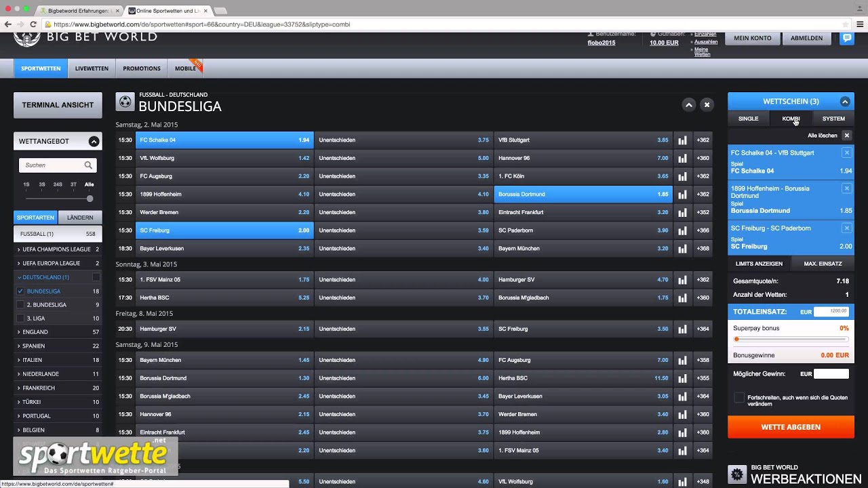Click the football icon beside Bundesliga title
Image resolution: width=868 pixels, height=488 pixels.
click(125, 102)
